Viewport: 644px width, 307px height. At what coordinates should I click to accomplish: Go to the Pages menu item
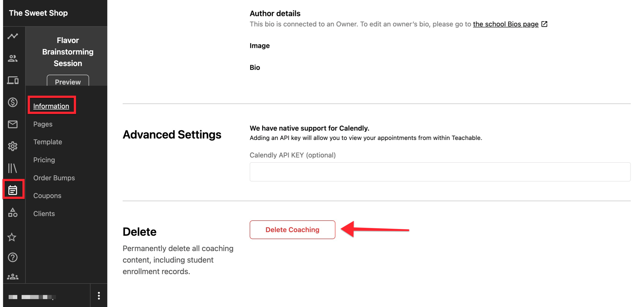[43, 124]
